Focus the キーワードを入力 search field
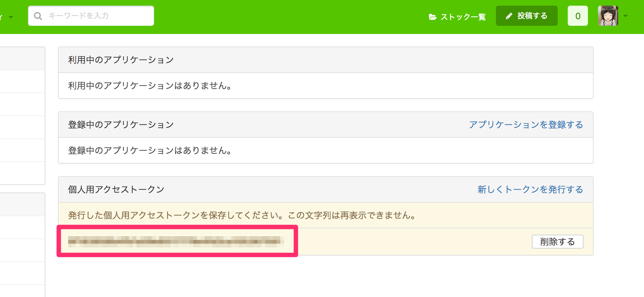Screen dimensions: 644x297 pyautogui.click(x=91, y=16)
